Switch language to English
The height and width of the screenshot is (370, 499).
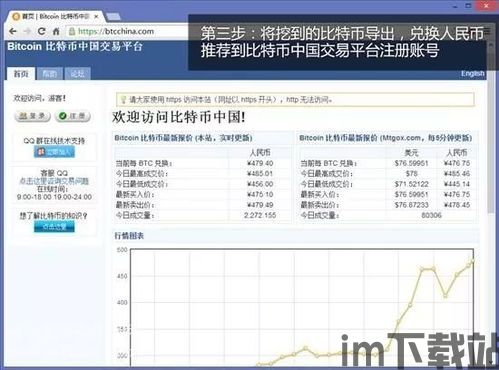(472, 73)
